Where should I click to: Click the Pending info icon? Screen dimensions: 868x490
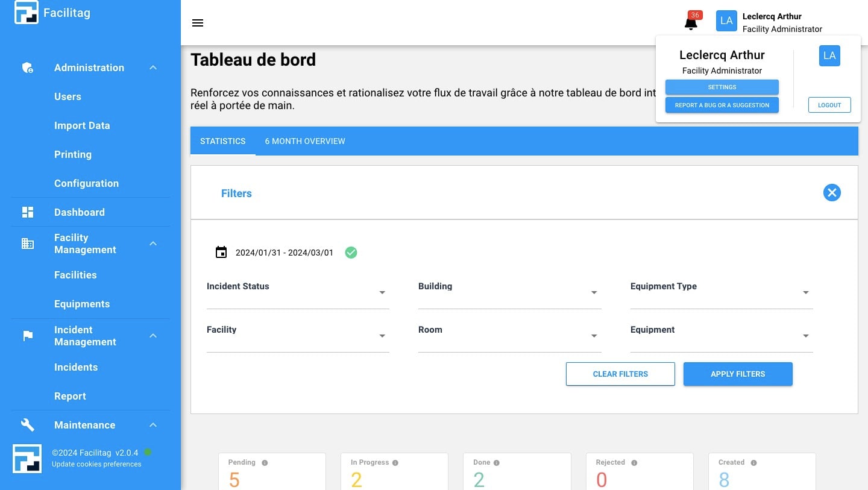click(265, 463)
